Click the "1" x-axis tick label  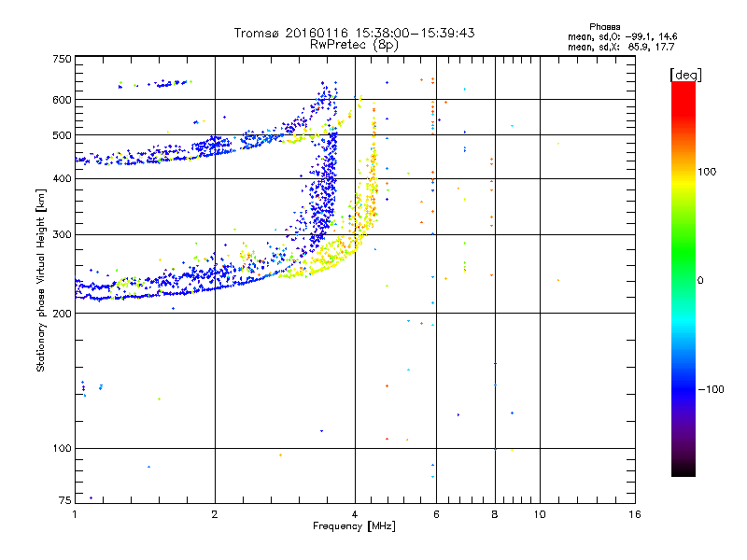(75, 514)
